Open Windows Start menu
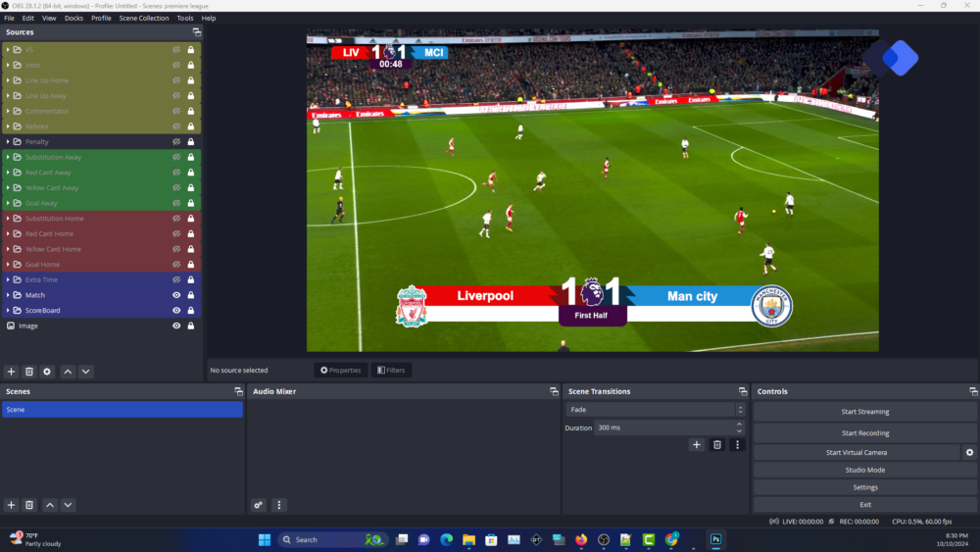Viewport: 980px width, 552px height. (265, 539)
